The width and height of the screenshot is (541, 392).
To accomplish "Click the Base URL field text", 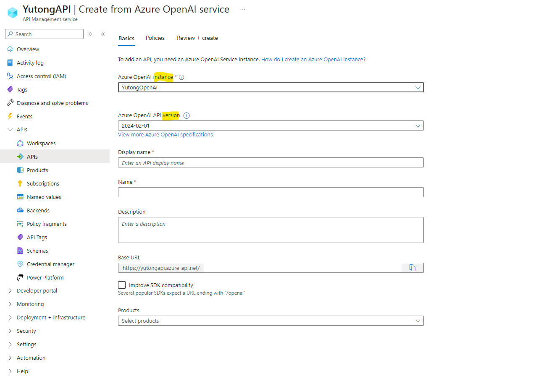I will tap(161, 268).
